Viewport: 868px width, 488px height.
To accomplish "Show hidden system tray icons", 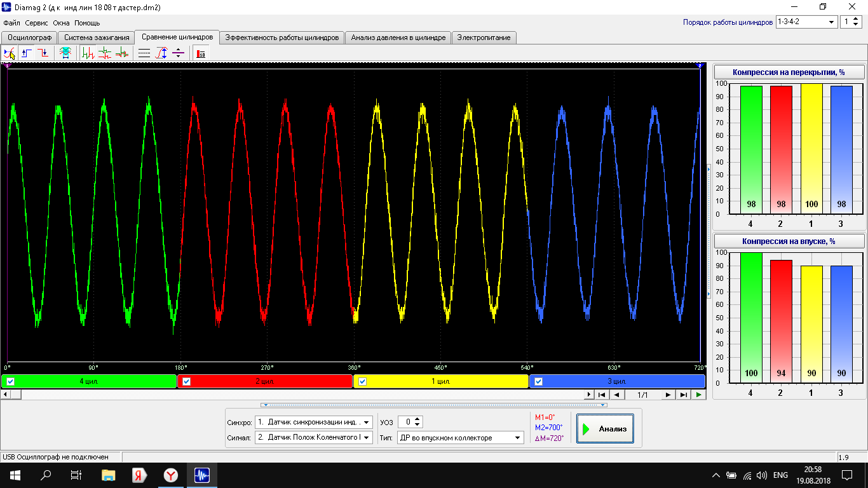I will tap(716, 475).
